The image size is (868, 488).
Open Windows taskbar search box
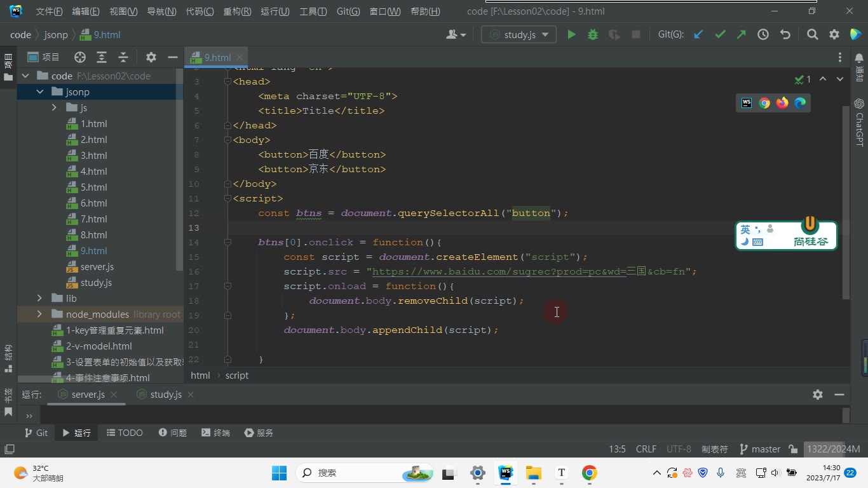[x=365, y=473]
